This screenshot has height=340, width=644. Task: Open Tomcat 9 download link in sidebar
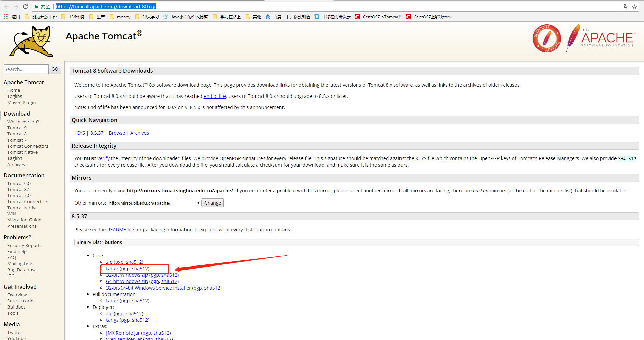click(17, 128)
